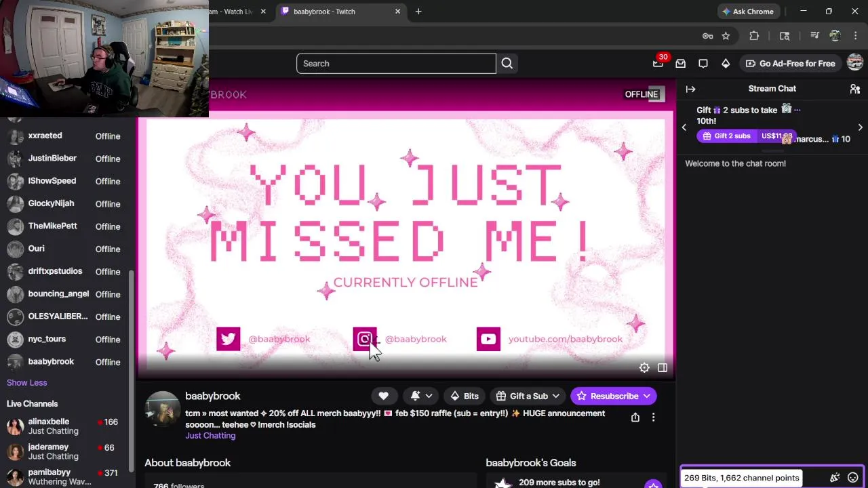Image resolution: width=868 pixels, height=488 pixels.
Task: Open the GlockyNijah channel in sidebar
Action: tap(65, 204)
